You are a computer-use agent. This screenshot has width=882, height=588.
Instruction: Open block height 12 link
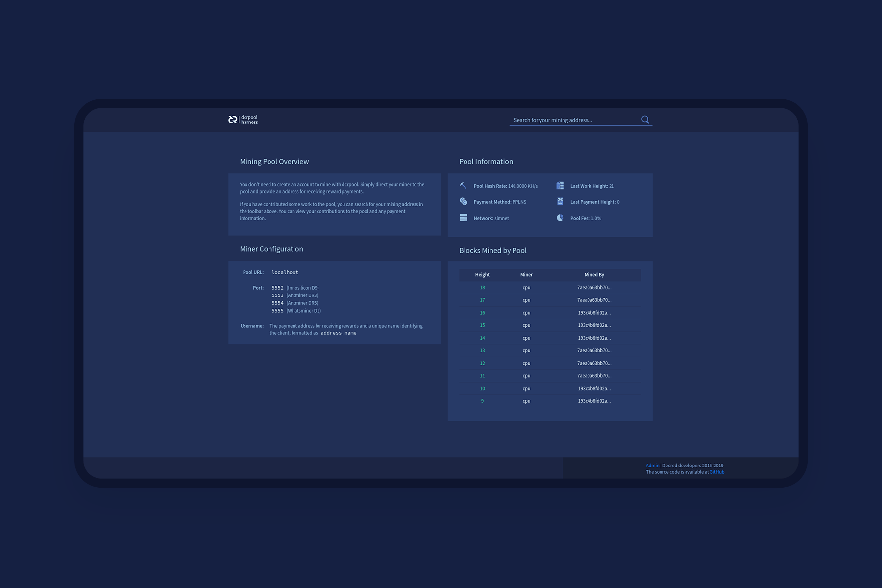pos(482,363)
